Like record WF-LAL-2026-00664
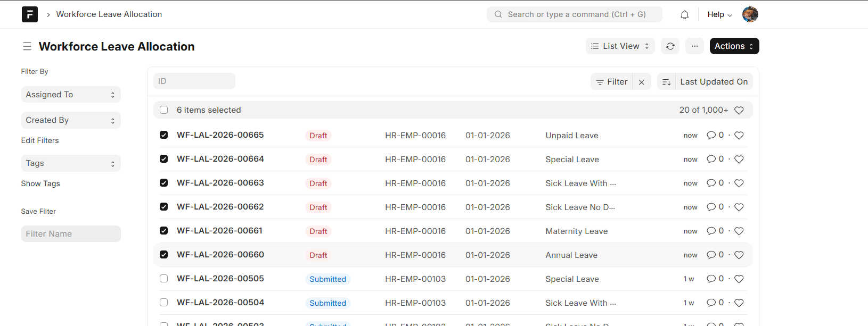This screenshot has height=326, width=868. (739, 160)
